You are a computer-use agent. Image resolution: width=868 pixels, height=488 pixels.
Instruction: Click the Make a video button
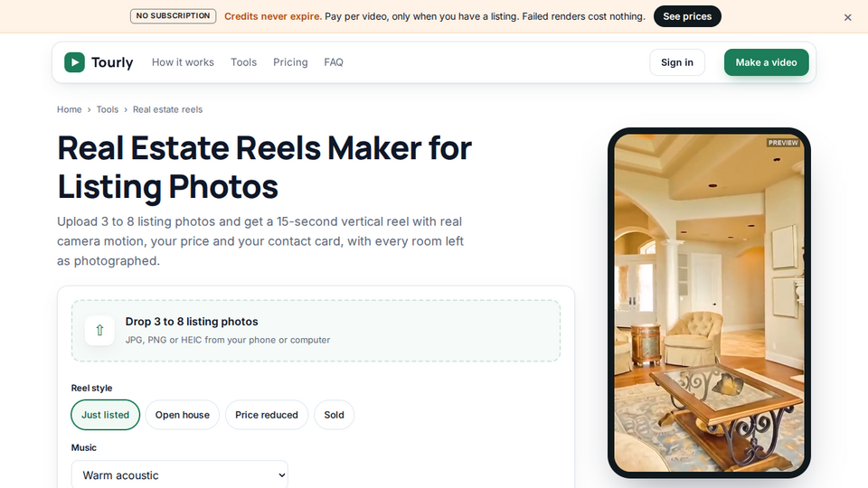click(766, 62)
